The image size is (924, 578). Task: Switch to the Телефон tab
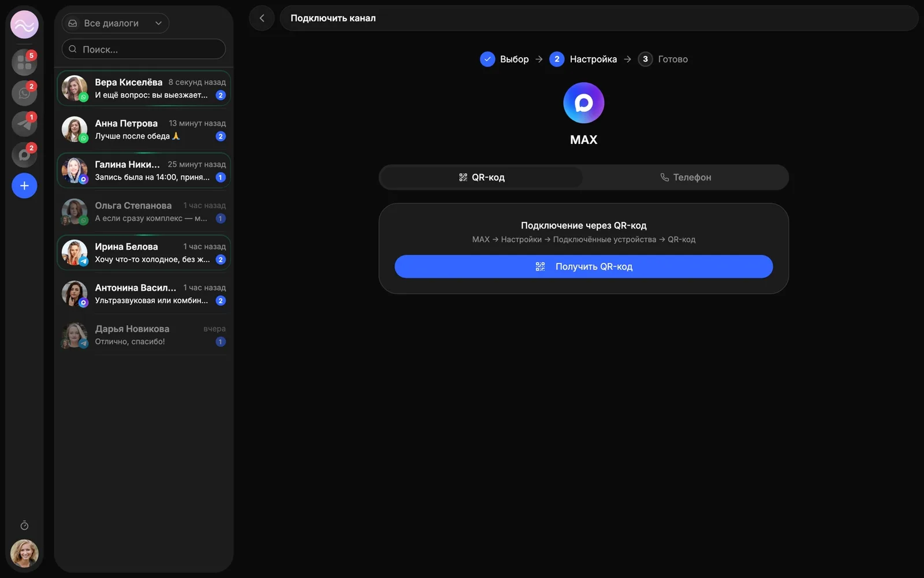tap(685, 177)
